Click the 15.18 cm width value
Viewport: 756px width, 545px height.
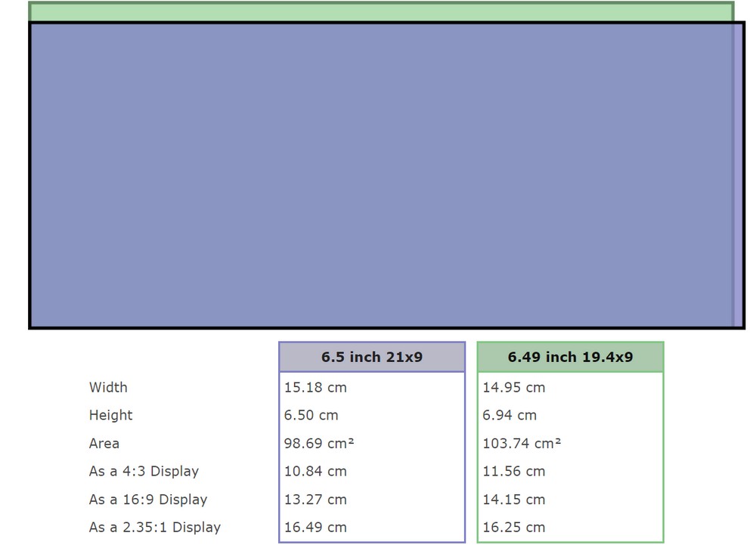tap(315, 388)
